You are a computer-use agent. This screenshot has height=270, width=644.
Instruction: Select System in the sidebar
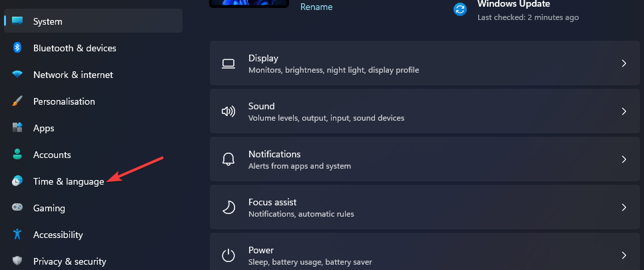[48, 21]
